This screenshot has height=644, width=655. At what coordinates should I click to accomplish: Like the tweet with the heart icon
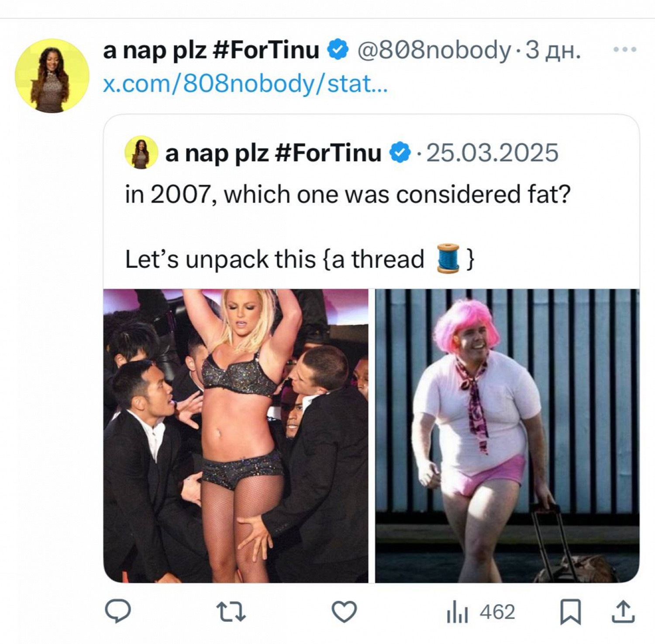click(344, 611)
